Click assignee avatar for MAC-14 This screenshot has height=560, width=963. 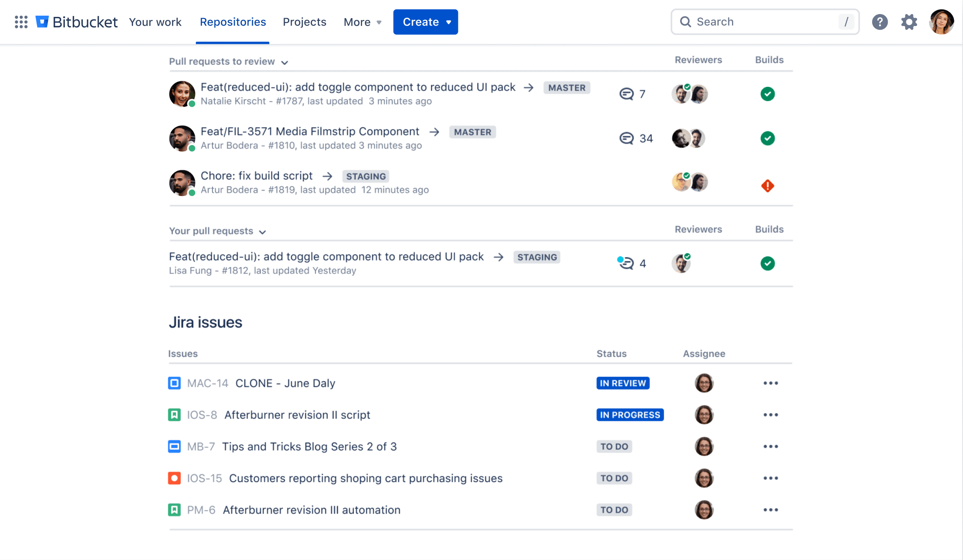point(704,383)
